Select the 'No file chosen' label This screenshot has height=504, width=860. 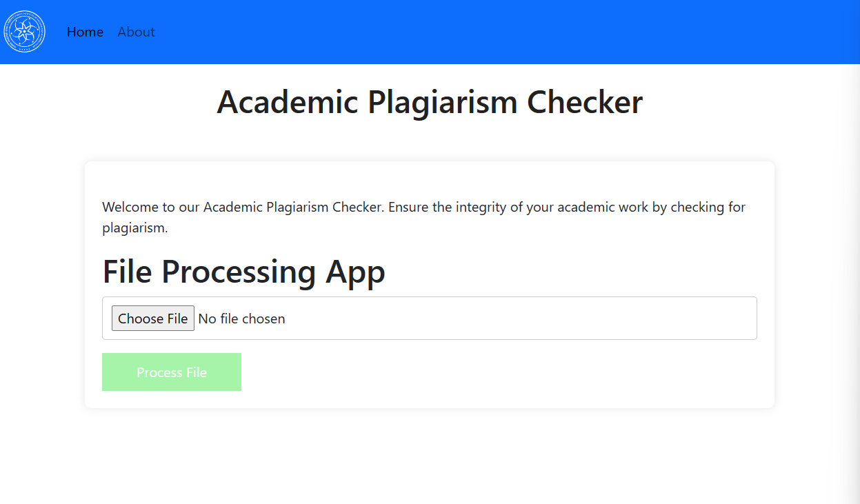point(241,319)
